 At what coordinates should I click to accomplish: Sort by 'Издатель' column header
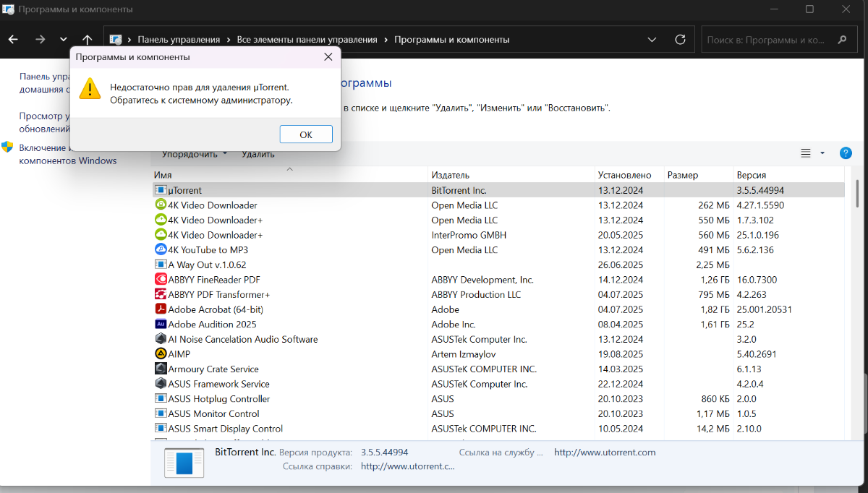(x=511, y=175)
